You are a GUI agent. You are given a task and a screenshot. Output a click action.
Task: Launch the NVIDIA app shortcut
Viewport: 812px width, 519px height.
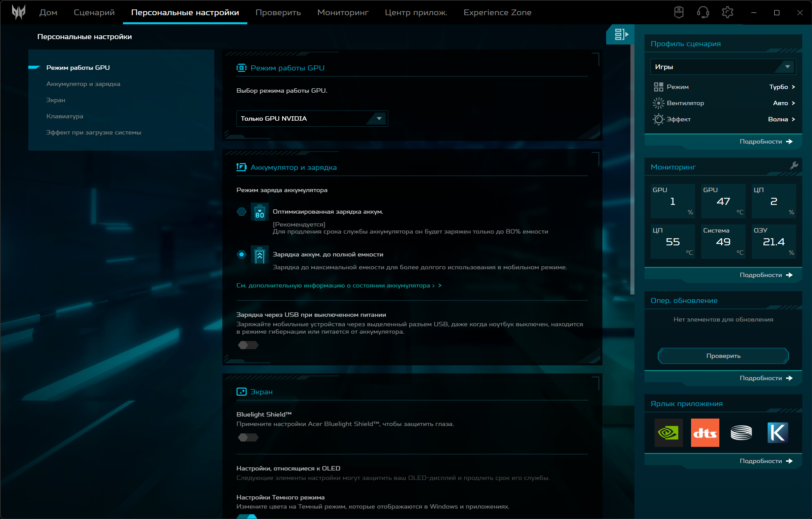[x=668, y=433]
